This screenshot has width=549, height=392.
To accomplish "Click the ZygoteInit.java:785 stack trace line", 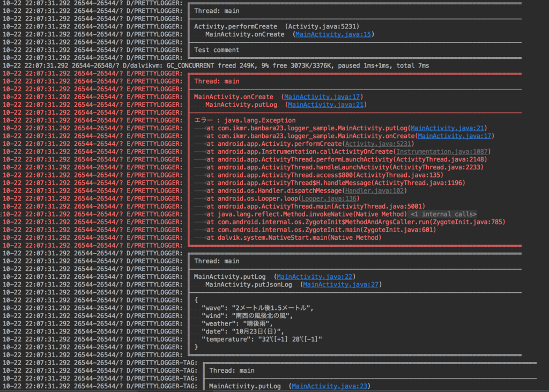I will point(356,222).
